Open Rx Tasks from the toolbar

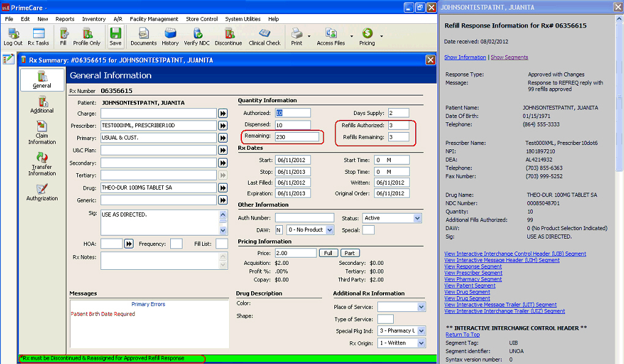39,36
